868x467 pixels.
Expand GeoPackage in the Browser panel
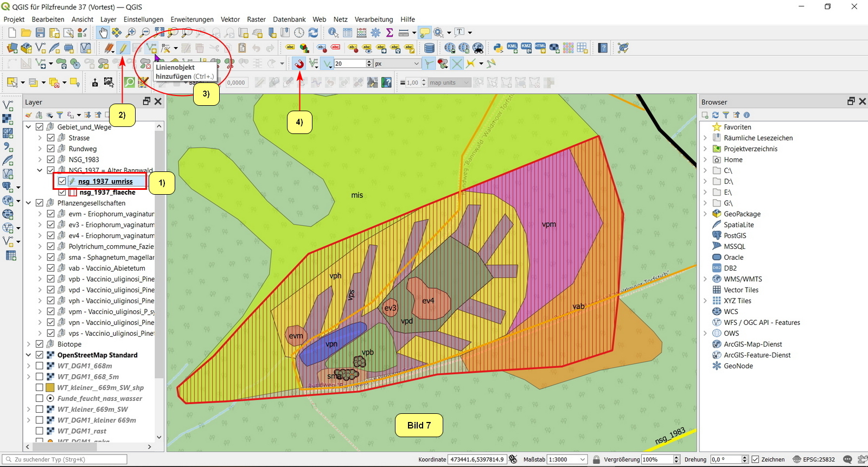(x=705, y=214)
